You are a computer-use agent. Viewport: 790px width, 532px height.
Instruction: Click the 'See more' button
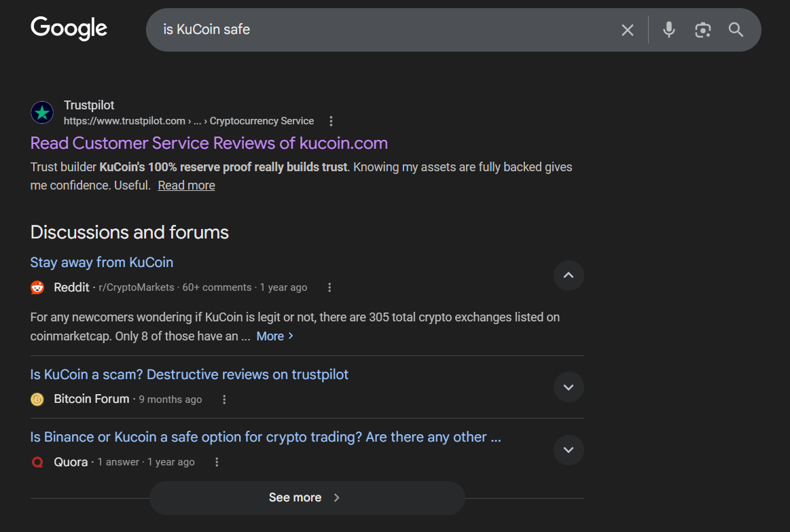pyautogui.click(x=307, y=498)
